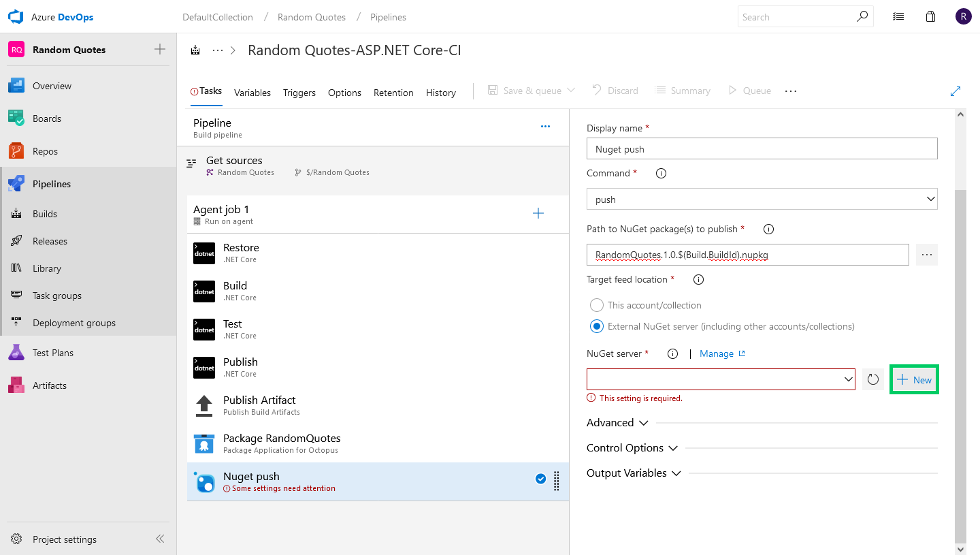
Task: Expand the Output Variables section
Action: tap(634, 473)
